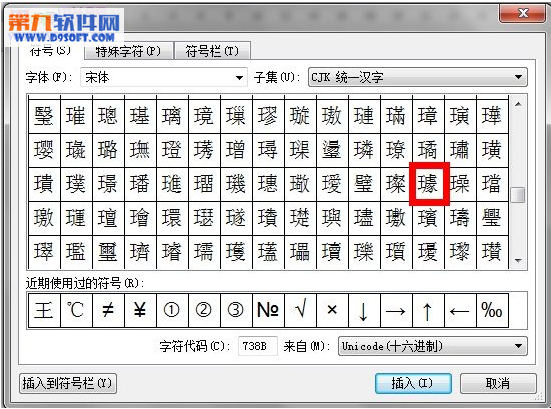The width and height of the screenshot is (551, 409).
Task: Choose the circled number ① symbol
Action: 172,311
